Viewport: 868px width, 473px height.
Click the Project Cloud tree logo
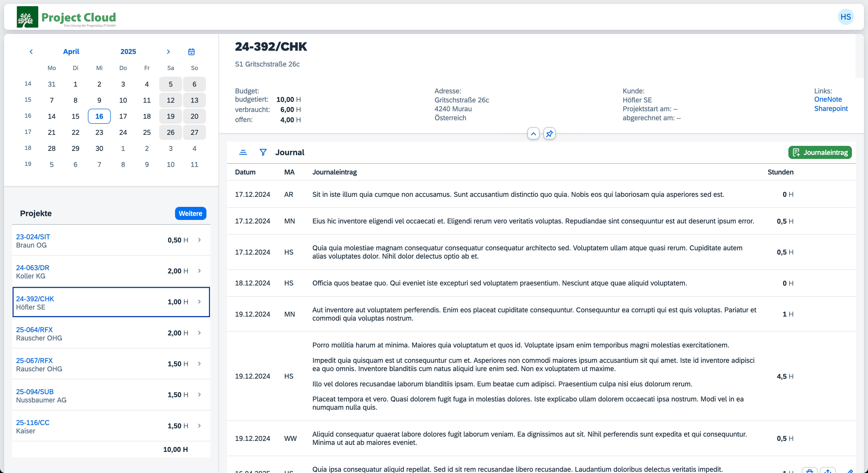click(27, 17)
